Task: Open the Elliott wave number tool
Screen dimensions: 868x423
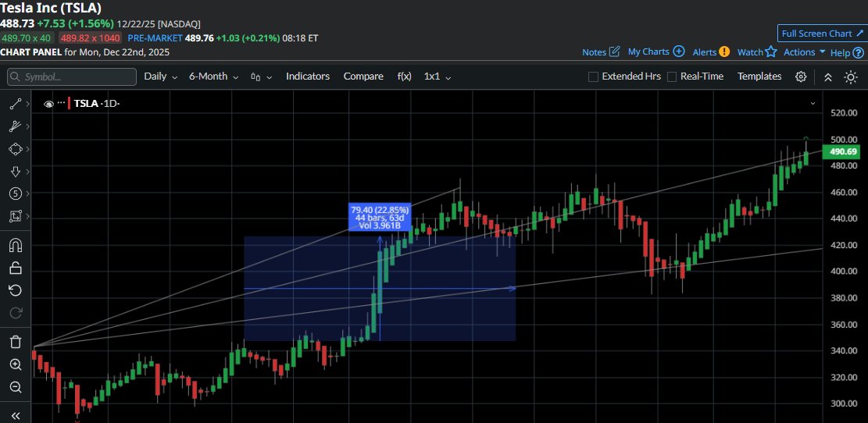Action: [x=16, y=194]
